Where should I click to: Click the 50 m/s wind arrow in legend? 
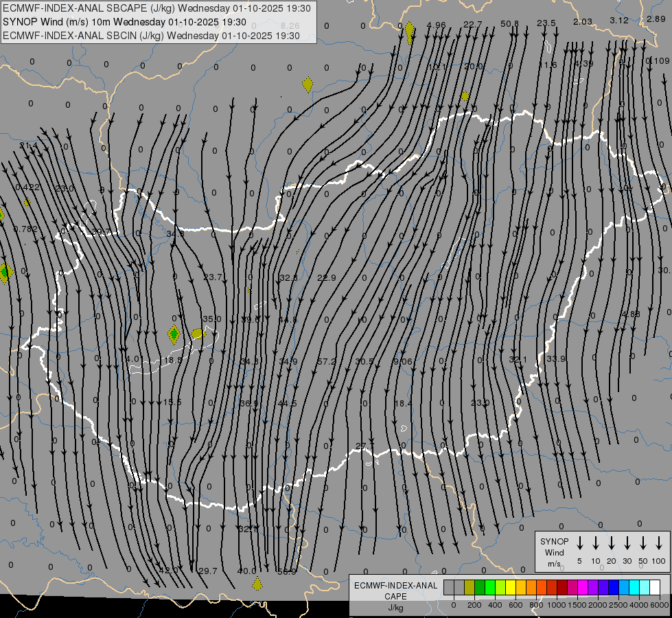[x=643, y=543]
